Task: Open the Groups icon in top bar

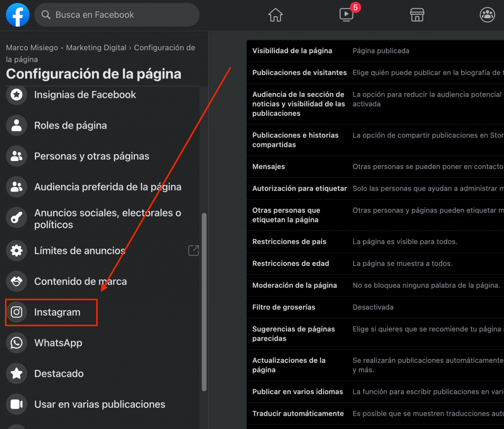Action: point(487,15)
